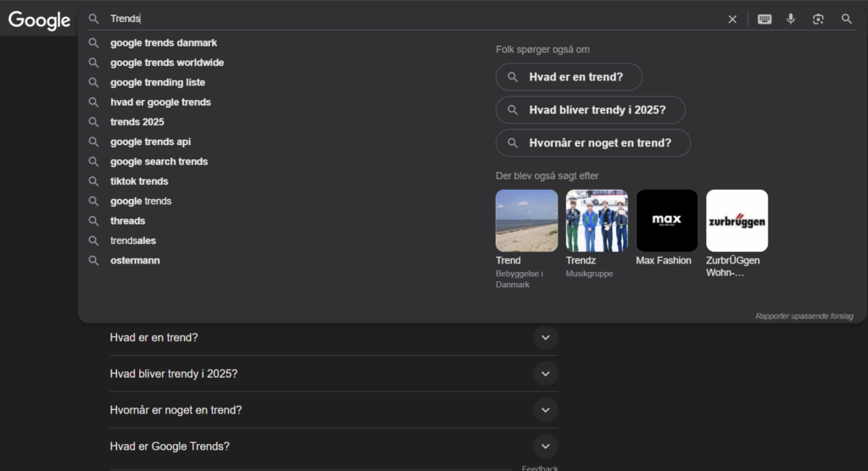Click search glyph left of the Trends input

[93, 19]
